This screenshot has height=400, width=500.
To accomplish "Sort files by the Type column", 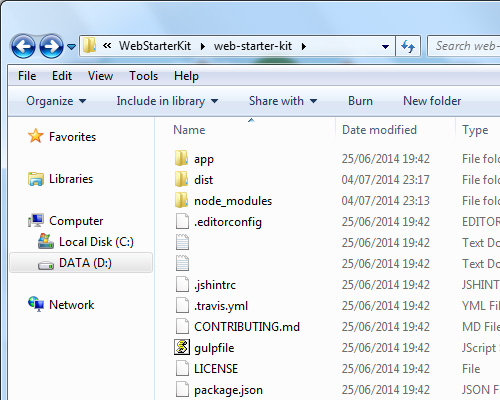I will 475,130.
